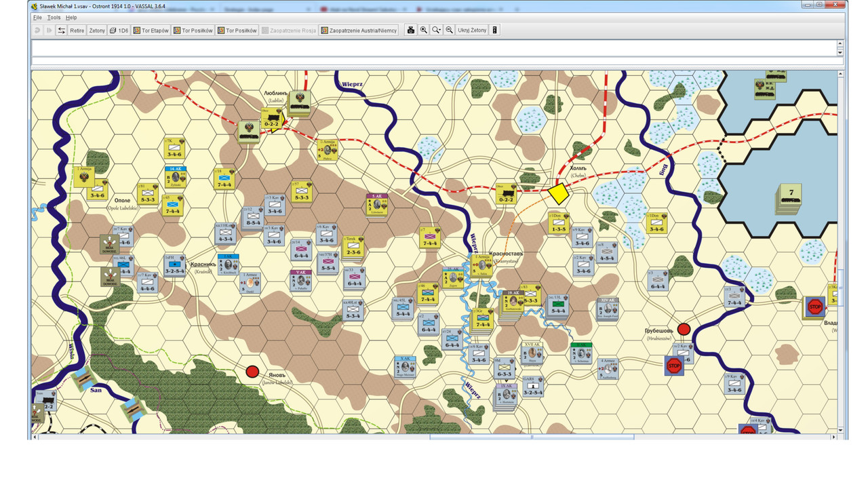Zoom in on the map
This screenshot has width=868, height=491.
(424, 31)
